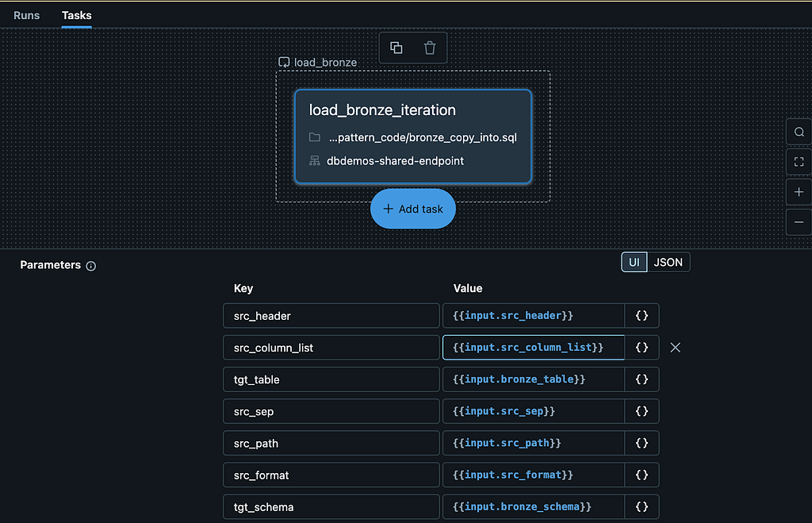Select the load_bronze_iteration task card
The width and height of the screenshot is (812, 523).
(413, 137)
